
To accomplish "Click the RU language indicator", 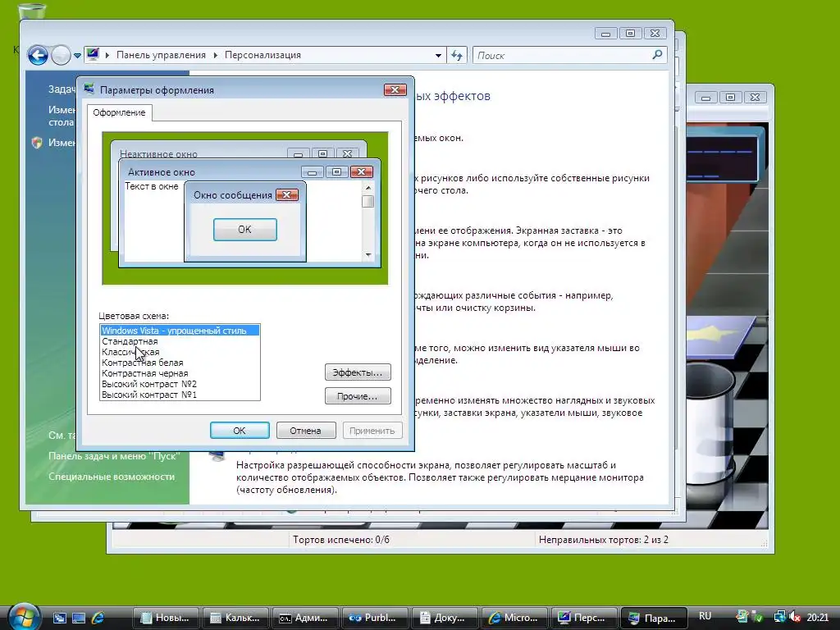I will tap(705, 616).
